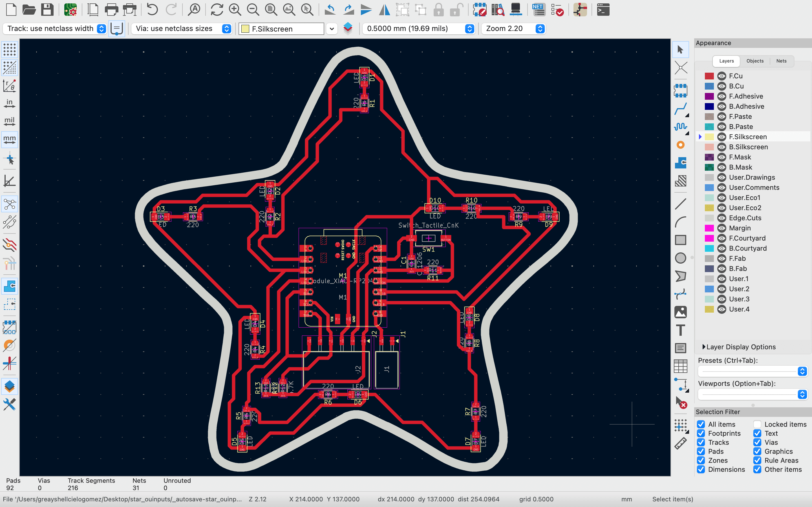The width and height of the screenshot is (812, 507).
Task: Open the Board Setup icon
Action: [x=70, y=10]
